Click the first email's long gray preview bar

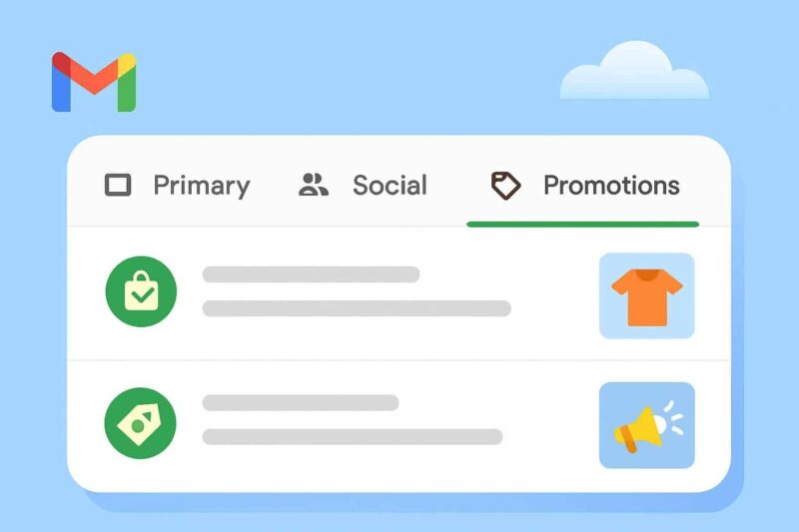click(x=357, y=308)
